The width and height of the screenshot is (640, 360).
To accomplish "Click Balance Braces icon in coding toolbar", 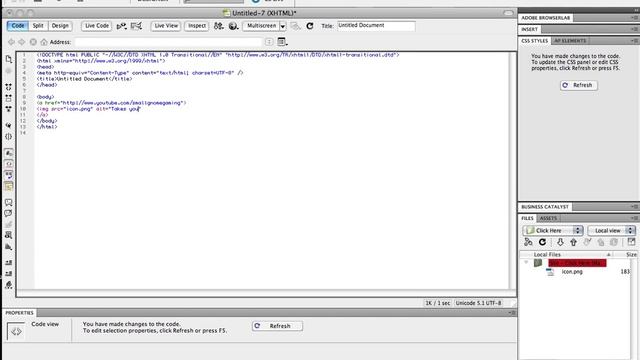I will pyautogui.click(x=9, y=137).
